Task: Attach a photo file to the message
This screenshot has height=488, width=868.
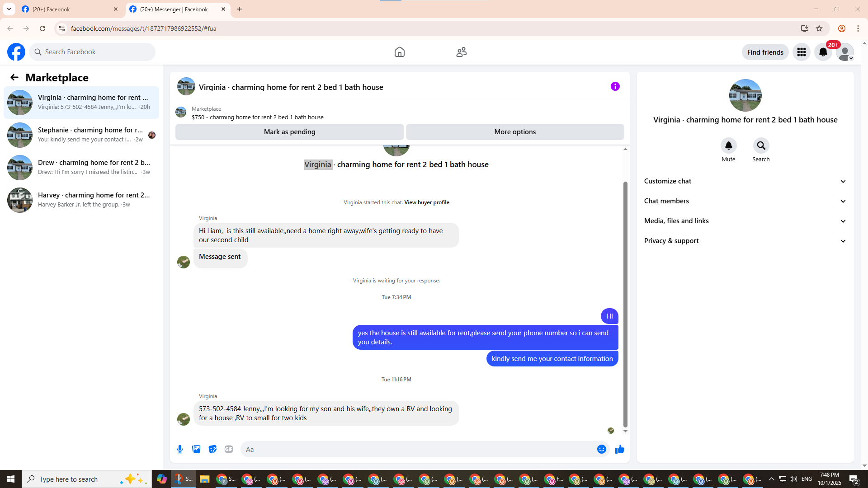Action: [x=196, y=449]
